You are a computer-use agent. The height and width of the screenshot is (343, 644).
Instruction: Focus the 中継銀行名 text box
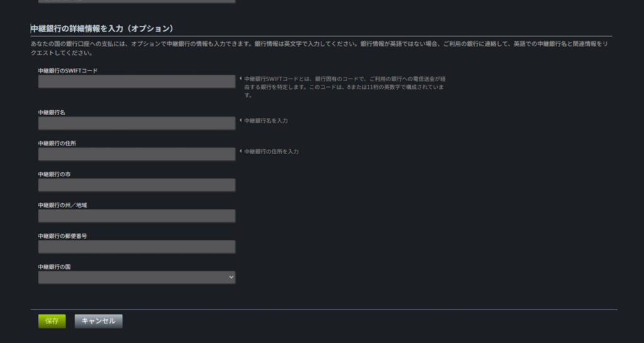[x=136, y=123]
